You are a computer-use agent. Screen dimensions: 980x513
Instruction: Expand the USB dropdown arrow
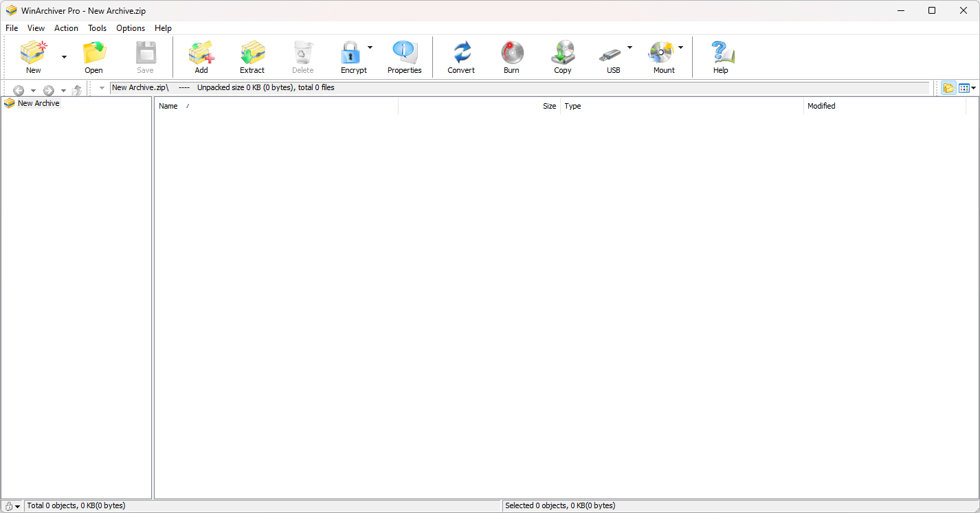(x=630, y=47)
